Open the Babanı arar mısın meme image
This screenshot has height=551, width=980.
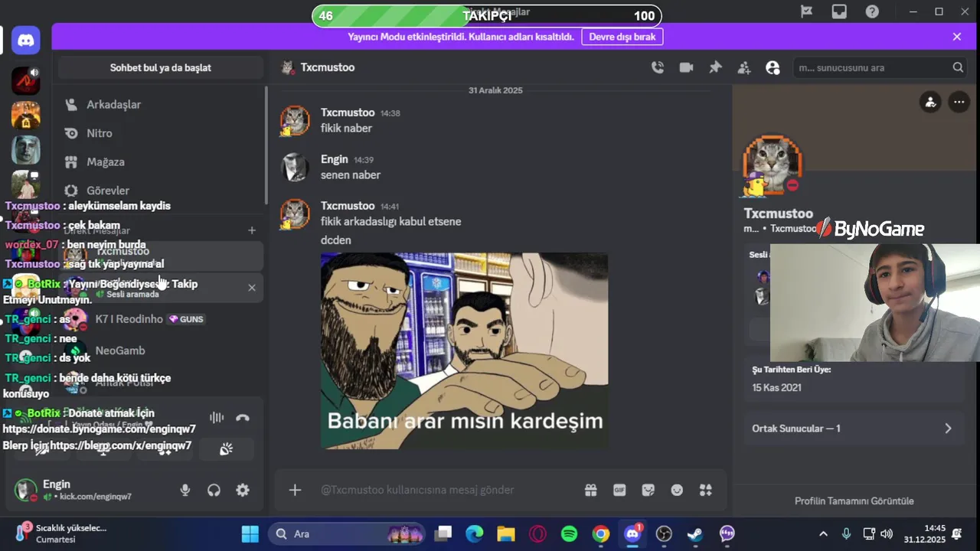pos(464,351)
